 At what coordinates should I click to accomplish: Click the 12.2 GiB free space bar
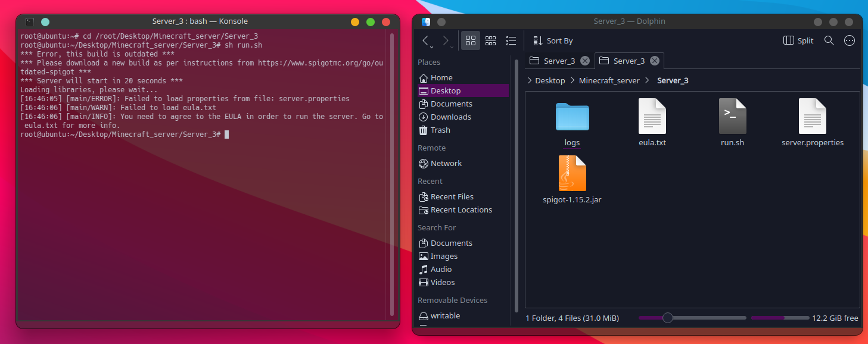click(x=781, y=318)
